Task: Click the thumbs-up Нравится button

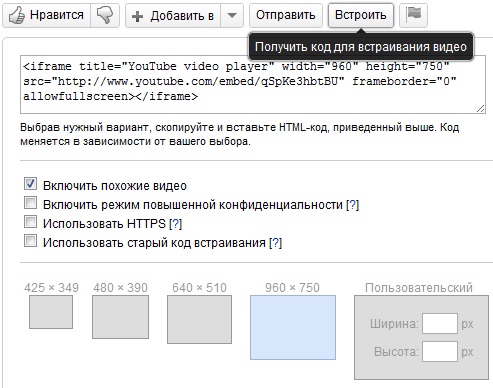Action: [46, 15]
